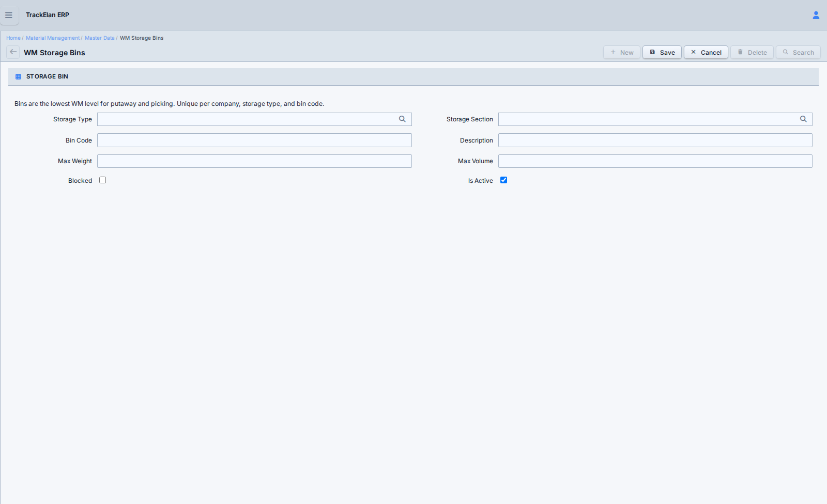Screen dimensions: 827x504
Task: Click the WM Storage Bins breadcrumb text
Action: 142,38
